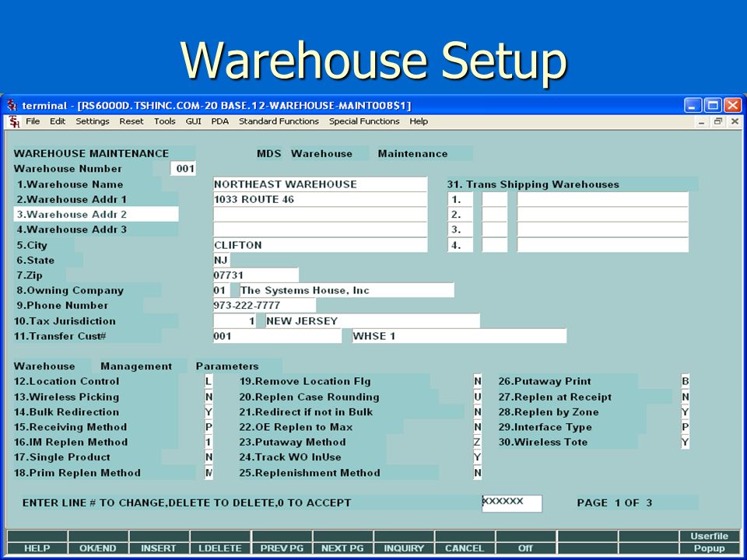This screenshot has height=560, width=747.
Task: Click The Systems House, Inc company name
Action: coord(347,290)
